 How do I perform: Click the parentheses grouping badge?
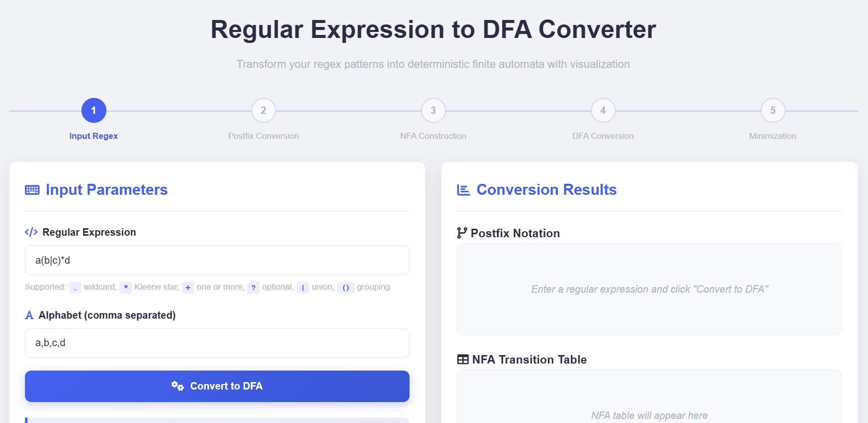346,287
